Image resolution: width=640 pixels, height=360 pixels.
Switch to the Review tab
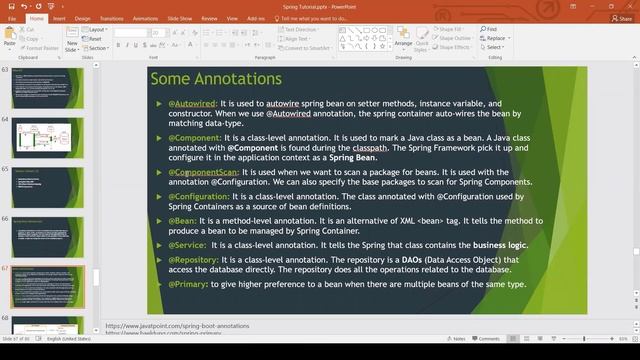(209, 19)
